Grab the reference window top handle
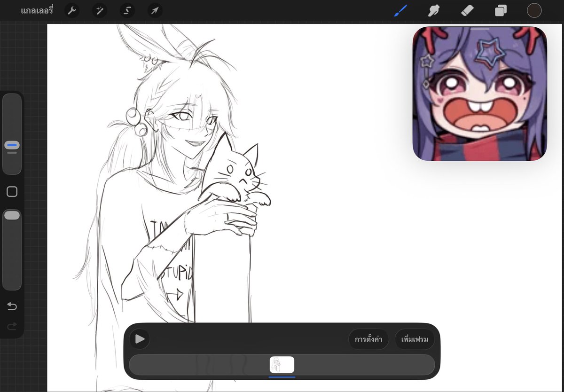564x392 pixels. [x=480, y=29]
